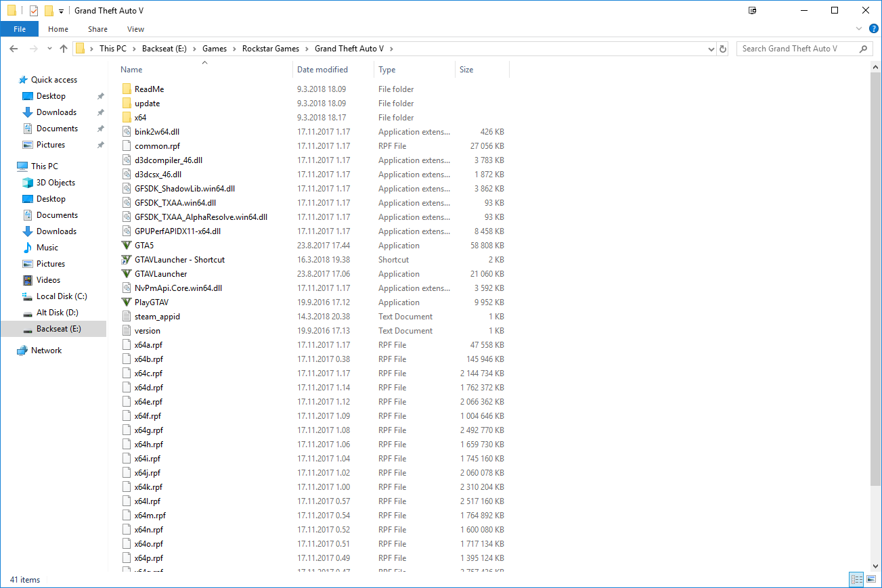Select the x64g.rpf file
This screenshot has height=588, width=882.
pyautogui.click(x=148, y=430)
